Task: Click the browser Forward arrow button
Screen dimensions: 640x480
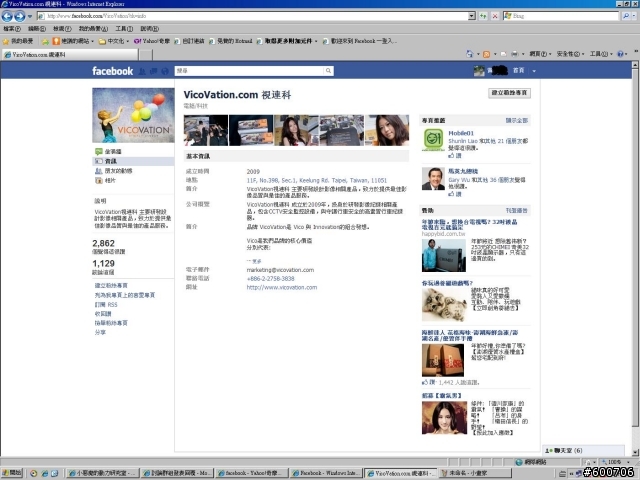Action: pos(19,16)
